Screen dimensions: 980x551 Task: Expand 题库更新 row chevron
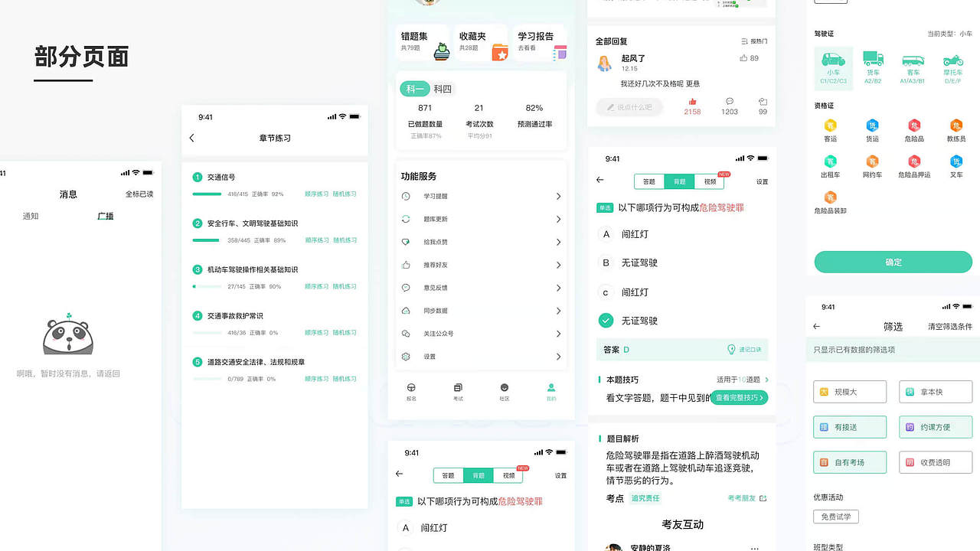(x=558, y=219)
